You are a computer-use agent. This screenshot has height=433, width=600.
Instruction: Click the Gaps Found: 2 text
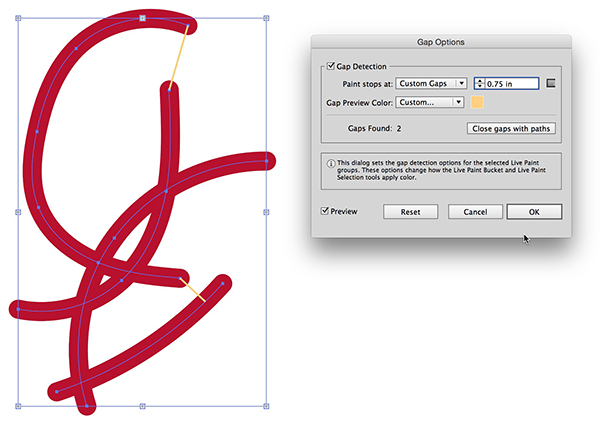click(x=374, y=129)
